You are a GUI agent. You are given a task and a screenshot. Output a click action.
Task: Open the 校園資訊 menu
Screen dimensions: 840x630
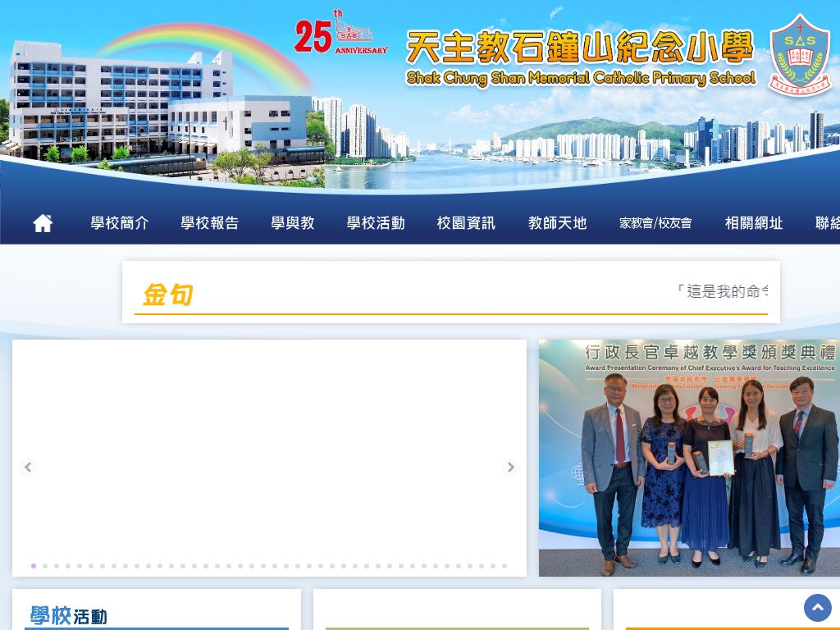466,223
